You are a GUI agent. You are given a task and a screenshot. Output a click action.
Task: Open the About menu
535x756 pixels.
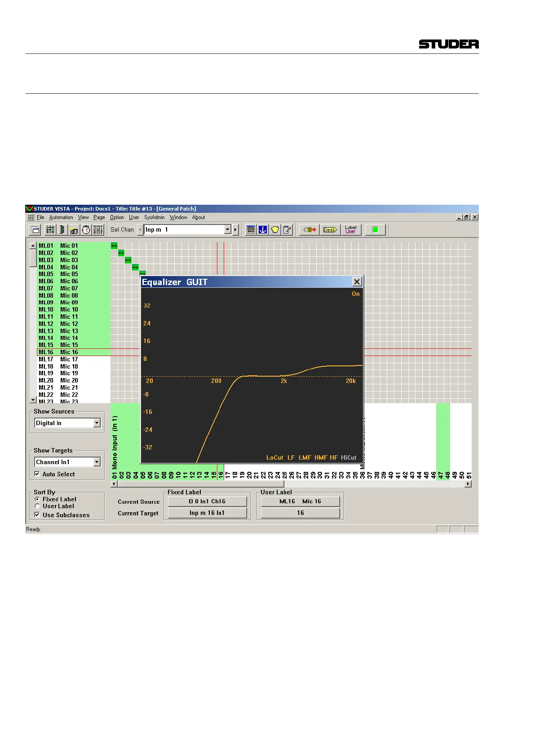click(199, 217)
